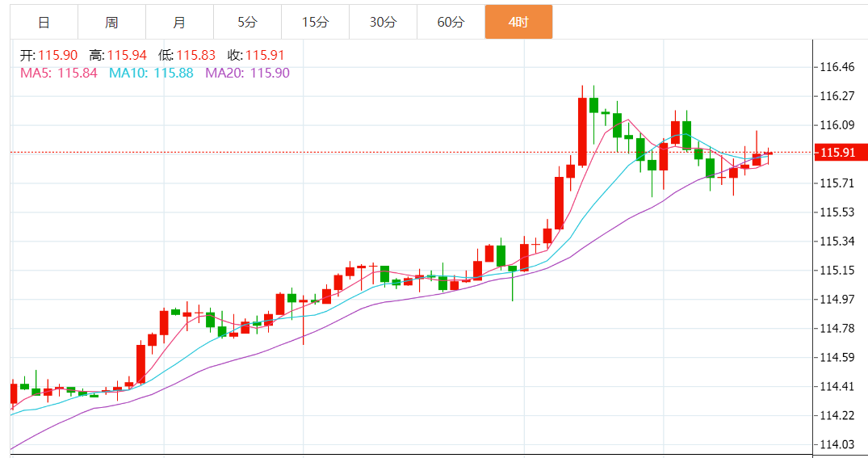Click the tallest red candle peaking near 116.27
The image size is (868, 458).
pos(582,131)
